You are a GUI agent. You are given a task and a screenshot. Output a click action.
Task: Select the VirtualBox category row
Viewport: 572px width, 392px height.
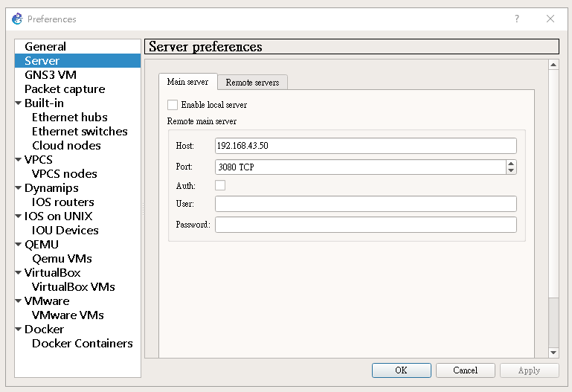[77, 272]
